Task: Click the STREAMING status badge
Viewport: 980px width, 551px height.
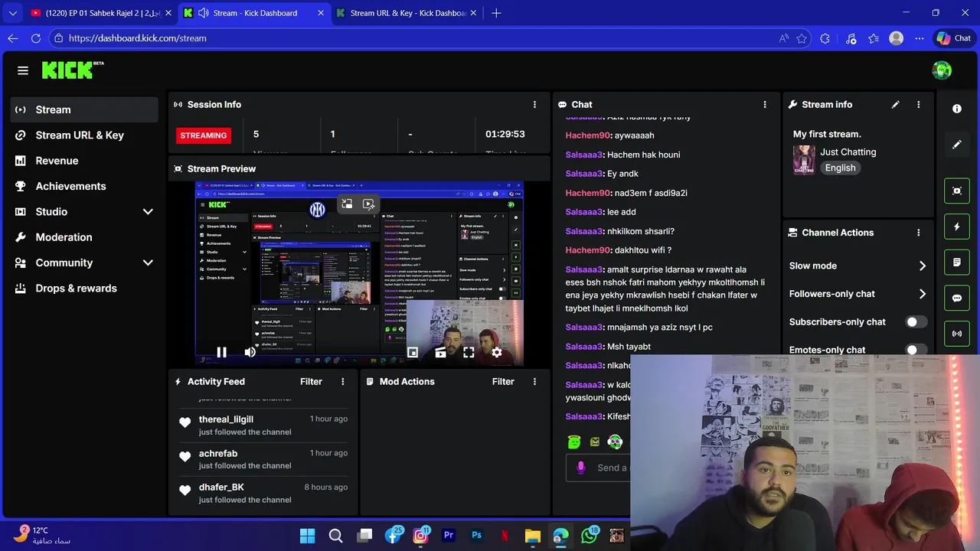Action: pos(204,135)
